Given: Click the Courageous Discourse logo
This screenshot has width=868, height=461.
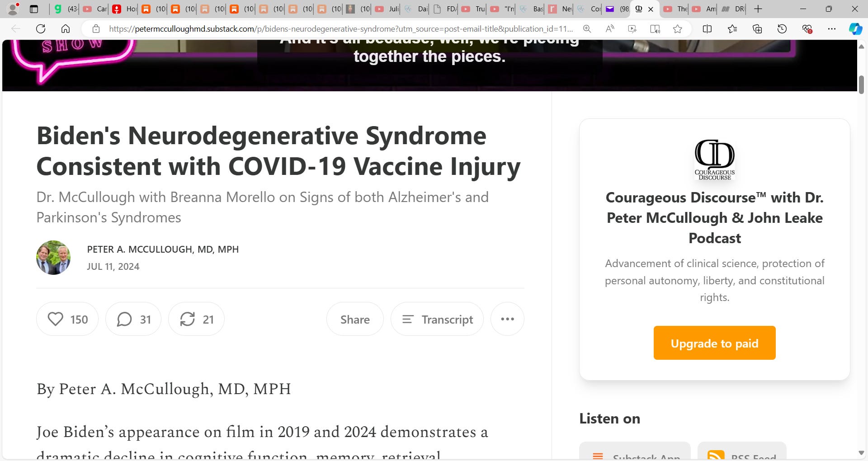Looking at the screenshot, I should [x=714, y=160].
